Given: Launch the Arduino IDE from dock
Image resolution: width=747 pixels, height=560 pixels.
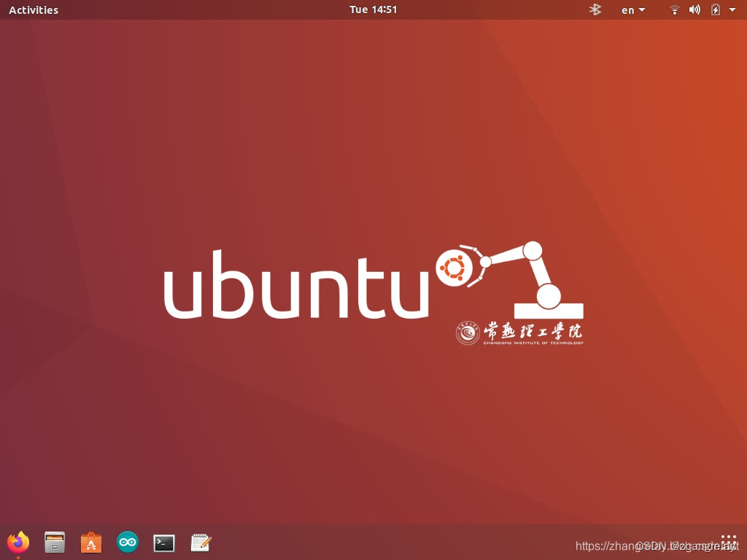Looking at the screenshot, I should click(128, 542).
